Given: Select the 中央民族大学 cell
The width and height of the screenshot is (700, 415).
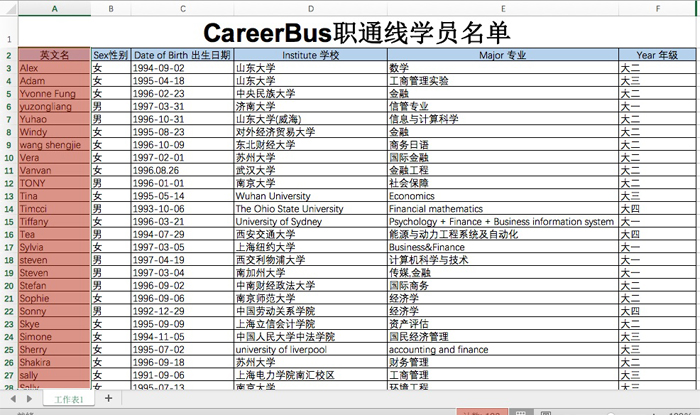Looking at the screenshot, I should (311, 94).
